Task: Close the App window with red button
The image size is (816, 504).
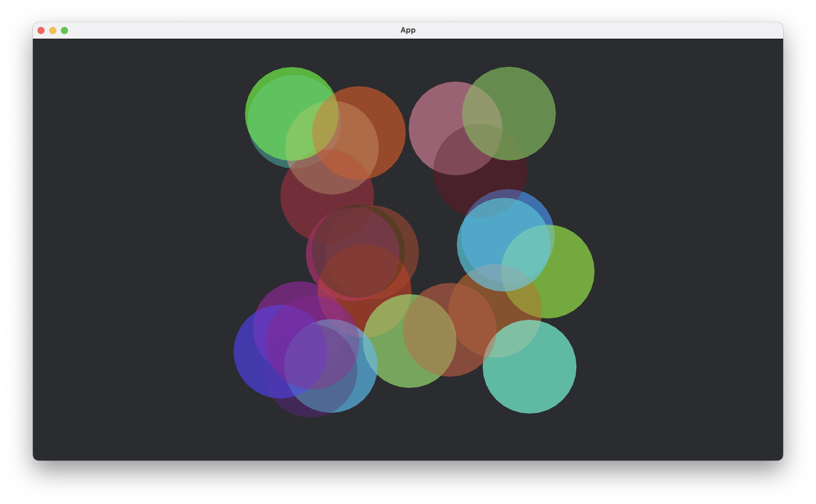Action: (41, 30)
